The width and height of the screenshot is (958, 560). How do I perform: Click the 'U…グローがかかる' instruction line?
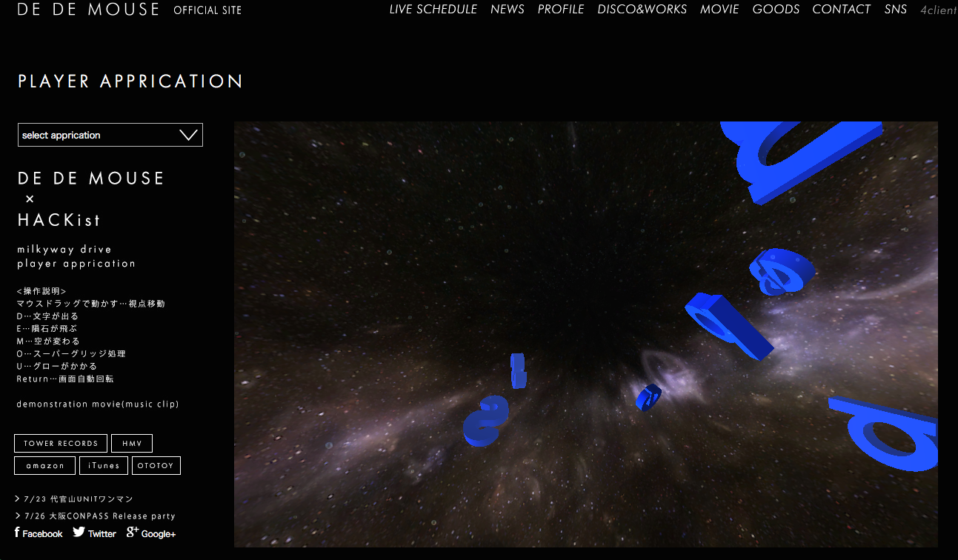pos(57,367)
